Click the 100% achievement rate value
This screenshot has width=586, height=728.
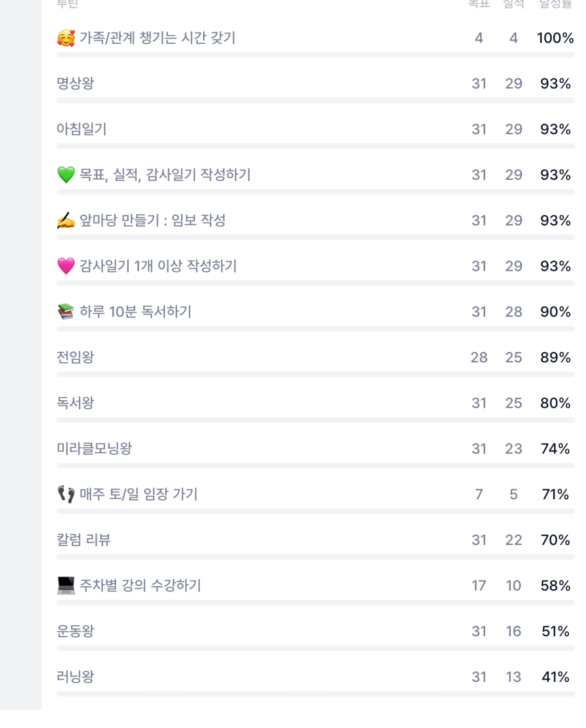tap(555, 38)
